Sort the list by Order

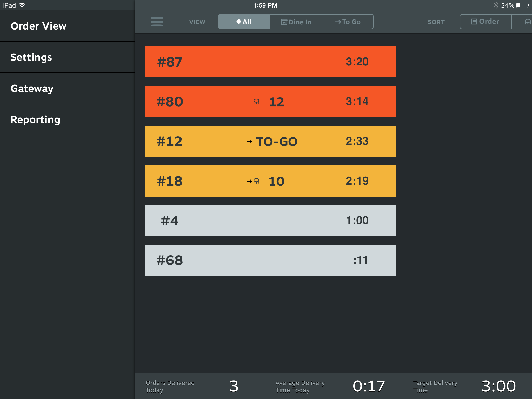[x=485, y=22]
